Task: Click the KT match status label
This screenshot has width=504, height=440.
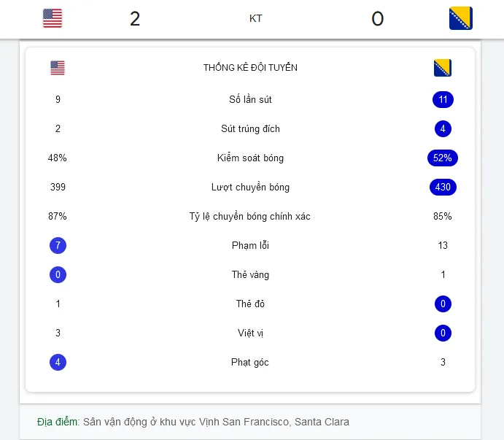Action: [x=255, y=18]
